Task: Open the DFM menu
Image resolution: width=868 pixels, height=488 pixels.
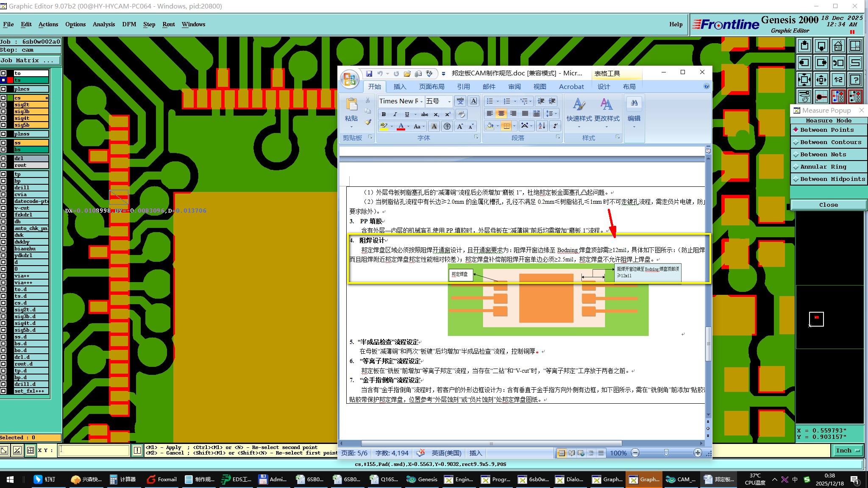Action: (129, 25)
